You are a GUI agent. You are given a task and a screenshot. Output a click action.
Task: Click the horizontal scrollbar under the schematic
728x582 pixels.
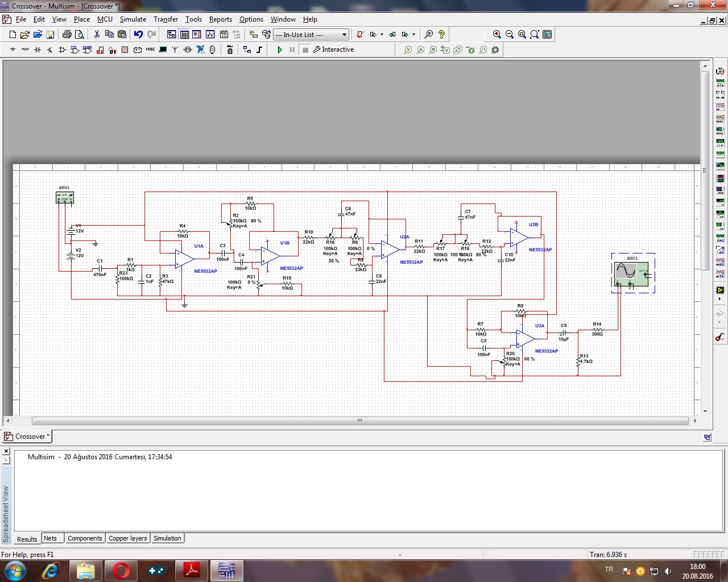click(359, 421)
